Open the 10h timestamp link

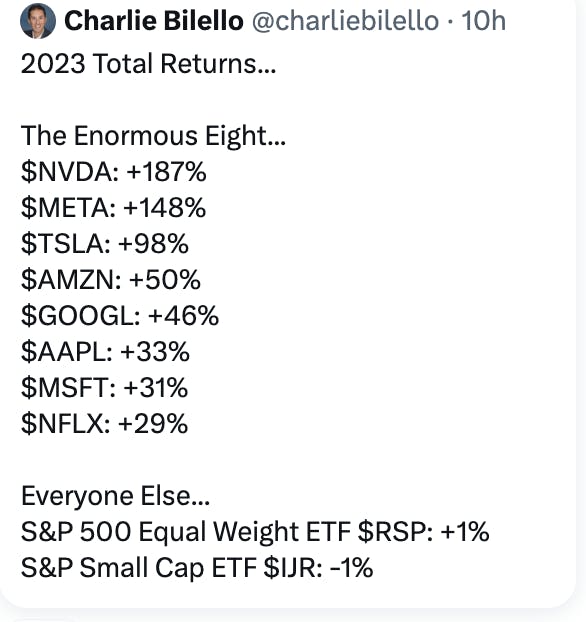[x=484, y=21]
